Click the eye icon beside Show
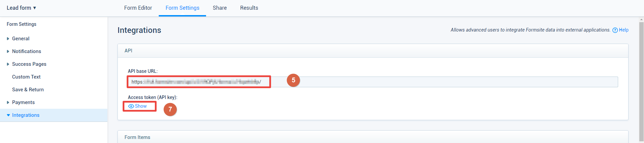Viewport: 644px width, 143px height. click(x=131, y=106)
